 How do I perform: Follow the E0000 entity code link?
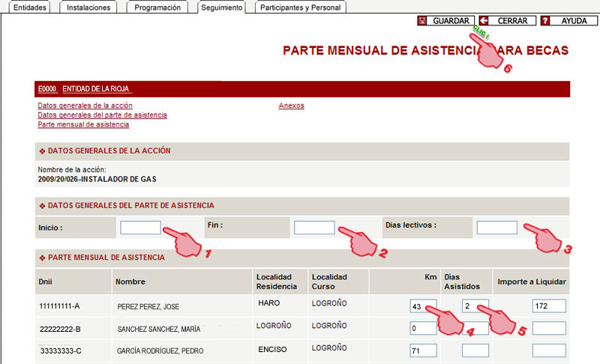(x=47, y=89)
